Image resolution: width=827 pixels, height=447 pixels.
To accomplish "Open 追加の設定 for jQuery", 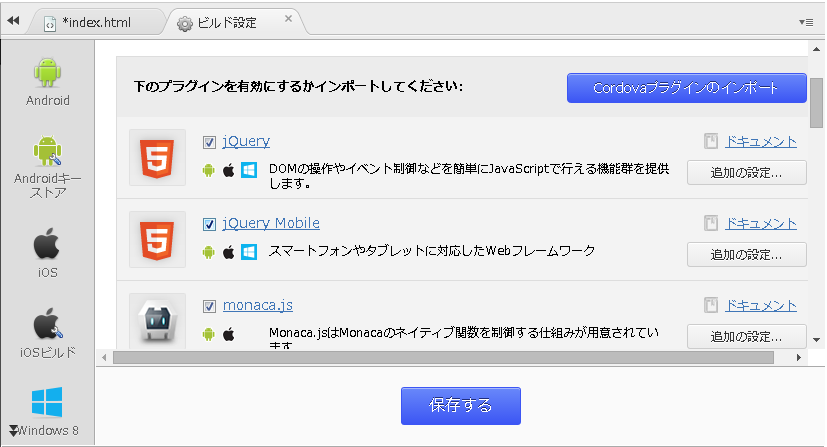I will tap(746, 172).
